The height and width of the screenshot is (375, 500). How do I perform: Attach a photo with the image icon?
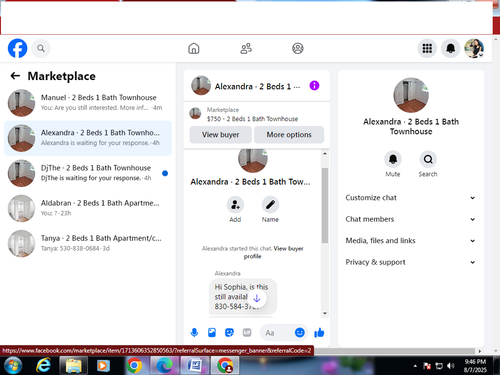(x=212, y=332)
